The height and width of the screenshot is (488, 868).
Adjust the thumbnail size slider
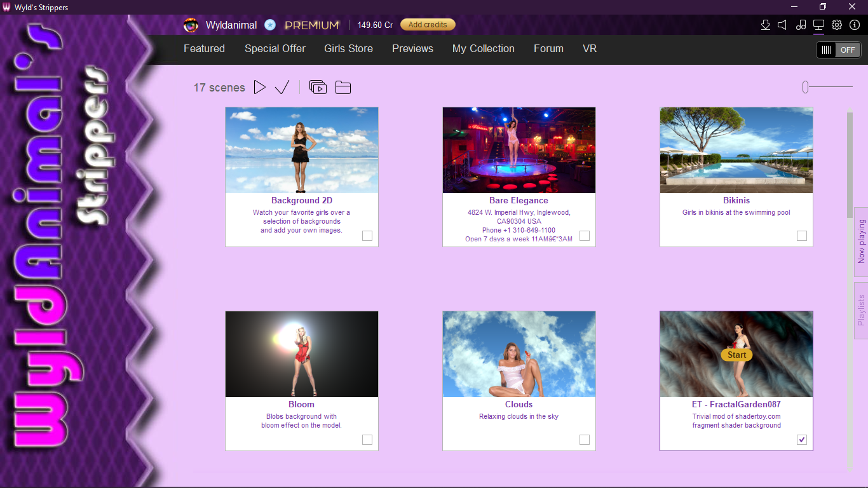[x=806, y=88]
